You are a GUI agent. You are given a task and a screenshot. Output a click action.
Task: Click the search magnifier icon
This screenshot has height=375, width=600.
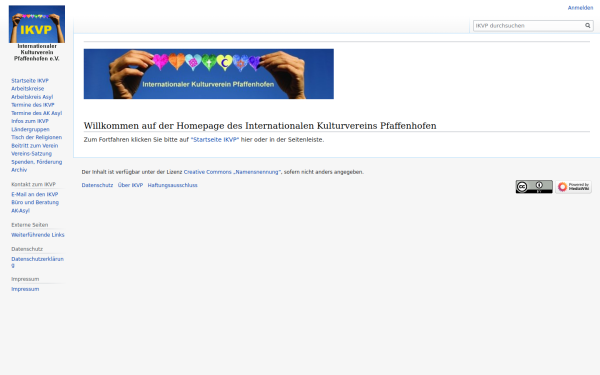(x=588, y=26)
